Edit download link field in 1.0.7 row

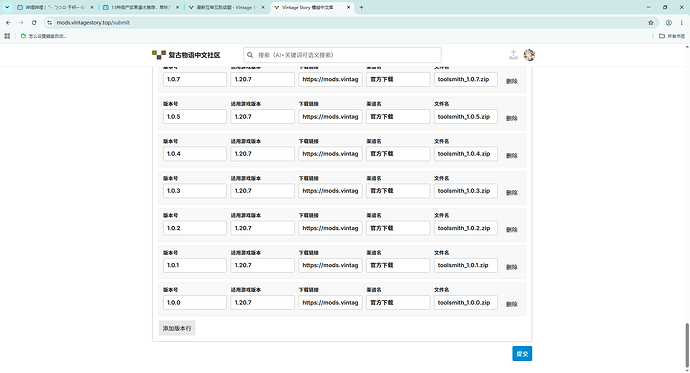click(330, 79)
